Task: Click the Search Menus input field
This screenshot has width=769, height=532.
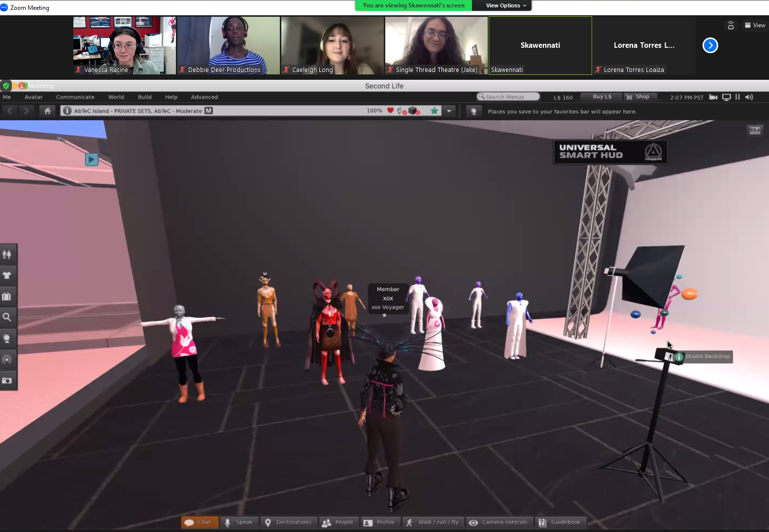Action: point(508,97)
